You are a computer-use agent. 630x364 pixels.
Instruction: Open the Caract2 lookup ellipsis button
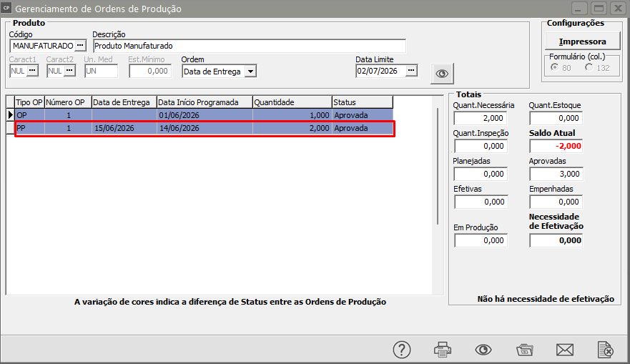69,71
